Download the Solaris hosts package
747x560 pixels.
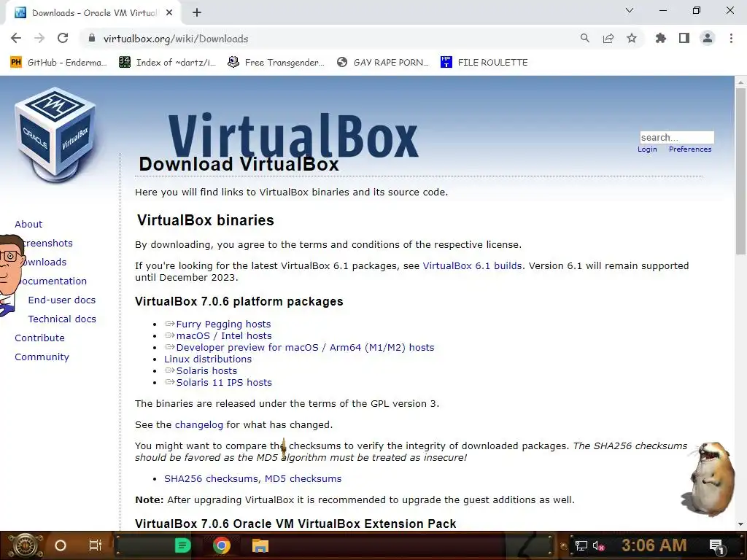coord(206,371)
